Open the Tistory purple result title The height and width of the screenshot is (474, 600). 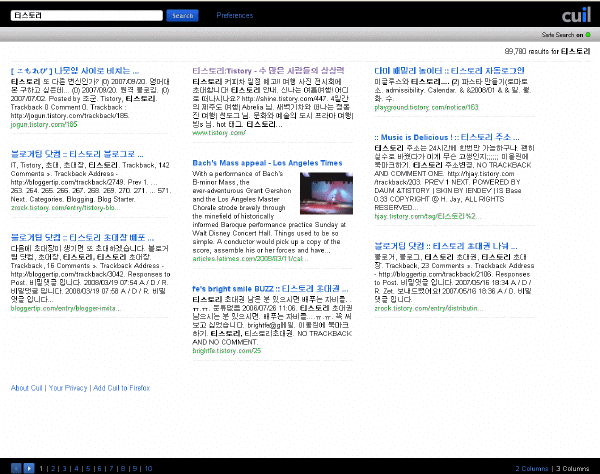click(268, 70)
